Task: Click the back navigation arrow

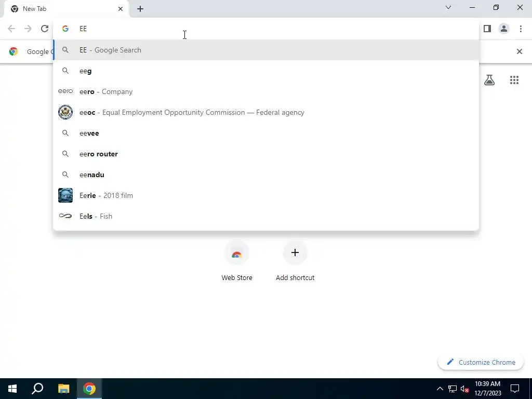Action: pyautogui.click(x=11, y=29)
